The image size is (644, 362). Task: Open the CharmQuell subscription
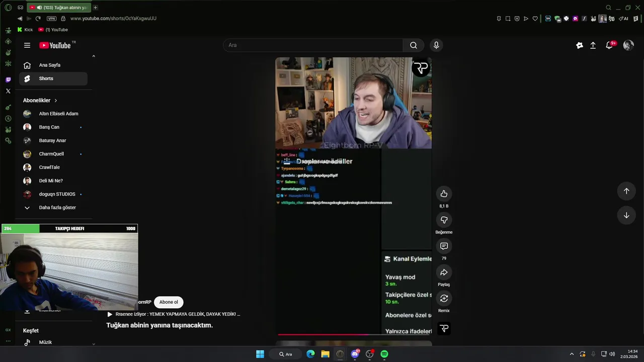pos(53,154)
